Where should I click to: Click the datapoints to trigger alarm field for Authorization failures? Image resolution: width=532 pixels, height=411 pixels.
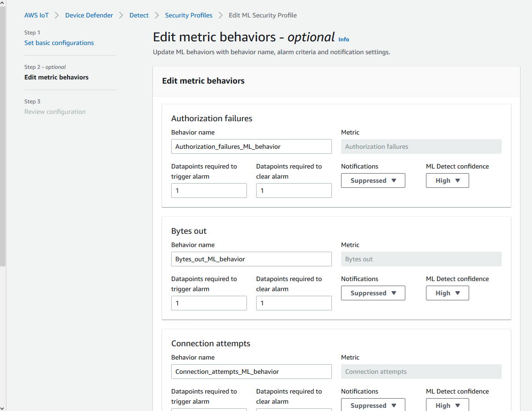pyautogui.click(x=209, y=190)
